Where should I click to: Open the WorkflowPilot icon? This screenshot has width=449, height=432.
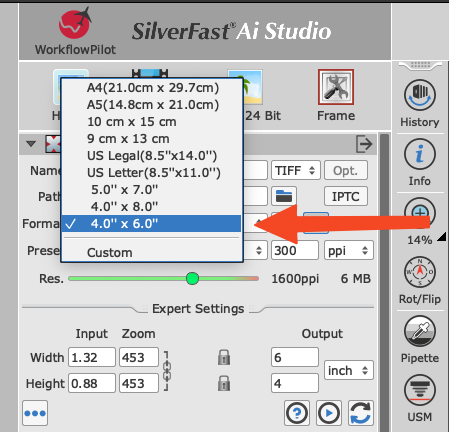pos(75,24)
